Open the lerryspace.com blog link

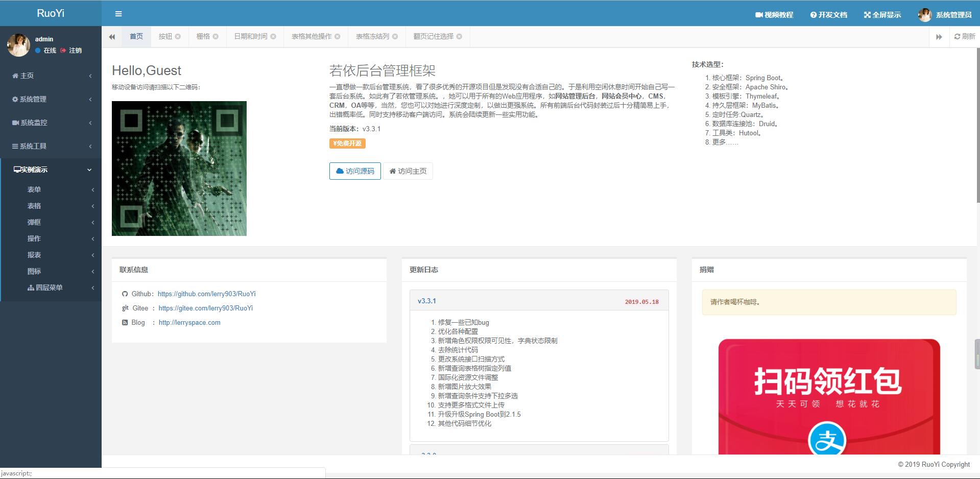coord(189,322)
